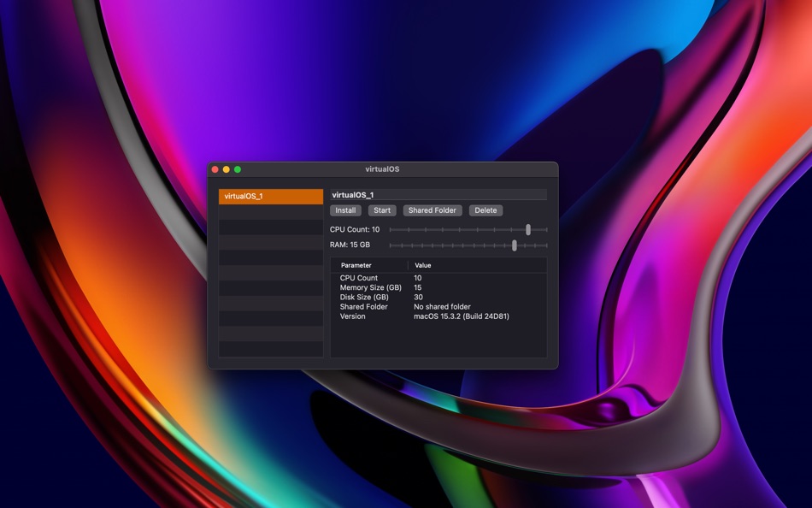The height and width of the screenshot is (508, 812).
Task: Select the CPU Count table row label
Action: point(359,278)
